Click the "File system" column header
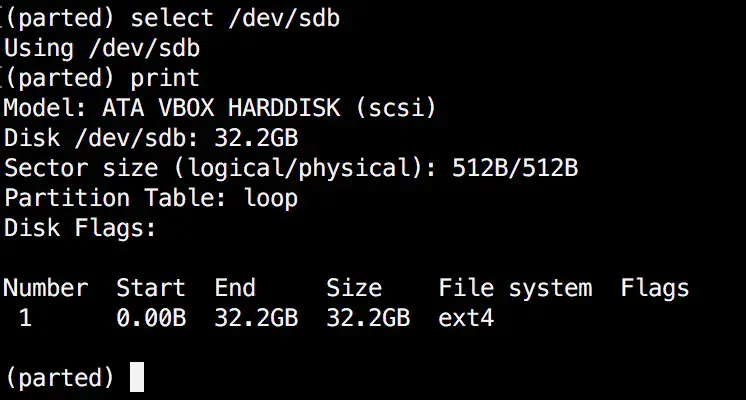 coord(515,288)
